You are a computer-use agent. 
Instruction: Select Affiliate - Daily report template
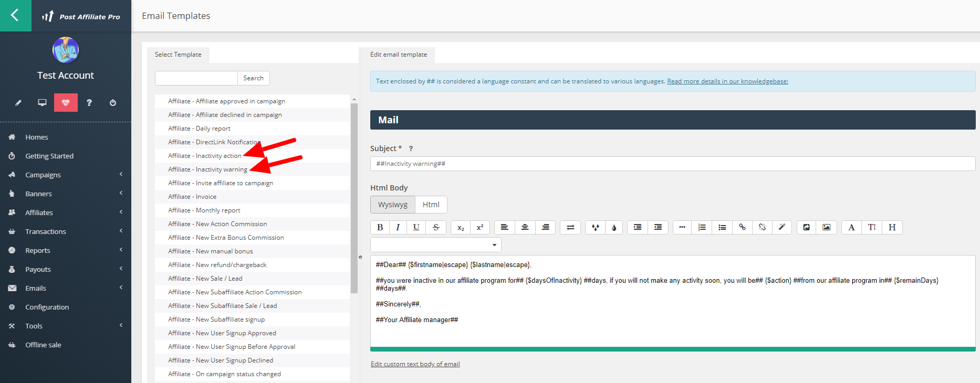(252, 129)
